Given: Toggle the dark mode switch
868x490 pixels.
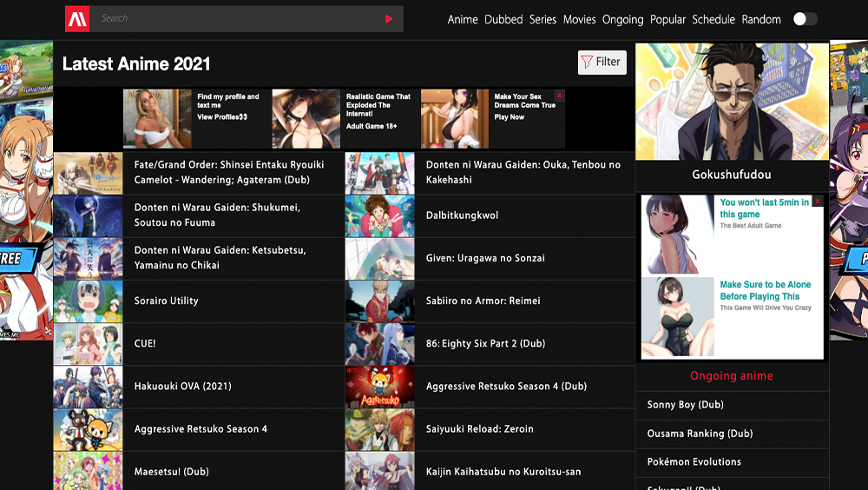Looking at the screenshot, I should 805,19.
